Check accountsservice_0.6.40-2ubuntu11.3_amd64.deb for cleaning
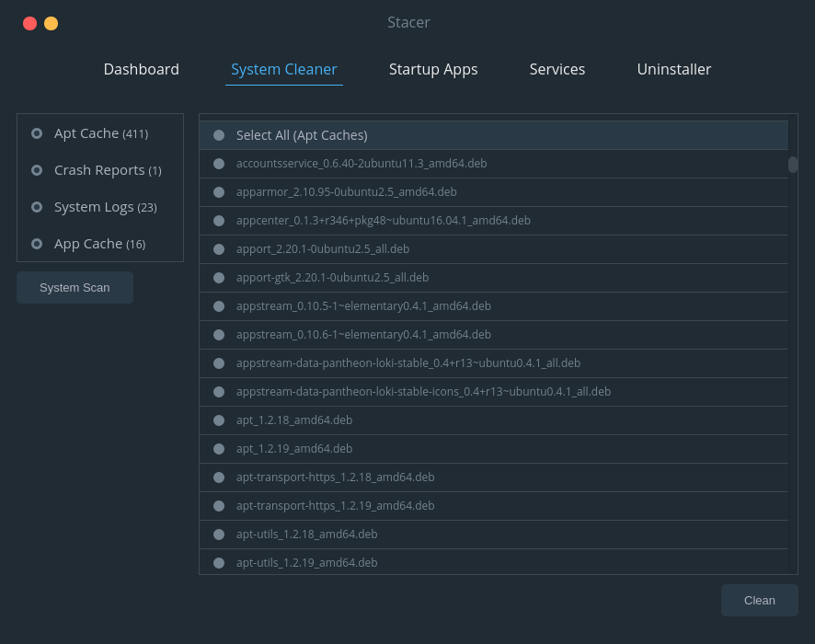 (218, 163)
